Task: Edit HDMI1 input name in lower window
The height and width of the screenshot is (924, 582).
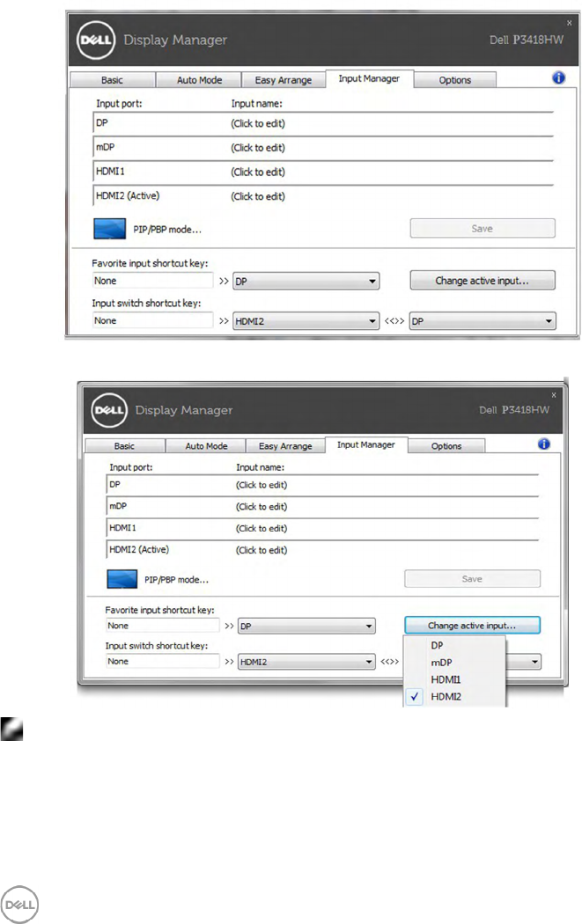Action: tap(262, 529)
